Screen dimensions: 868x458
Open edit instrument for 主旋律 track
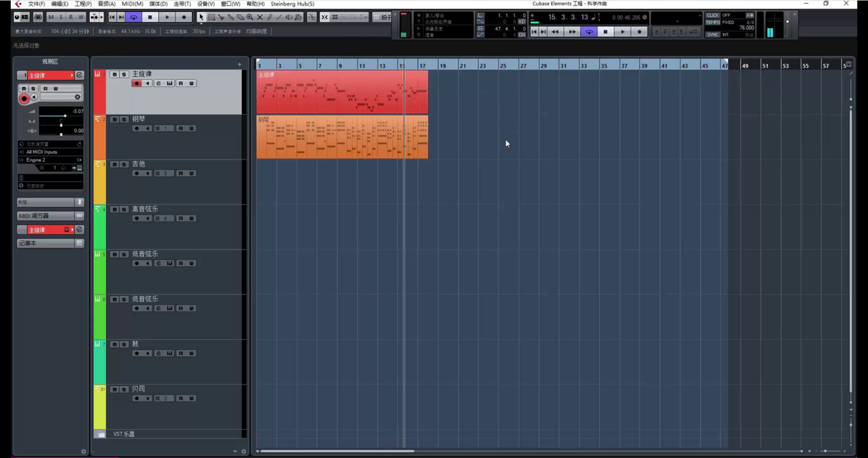[170, 83]
